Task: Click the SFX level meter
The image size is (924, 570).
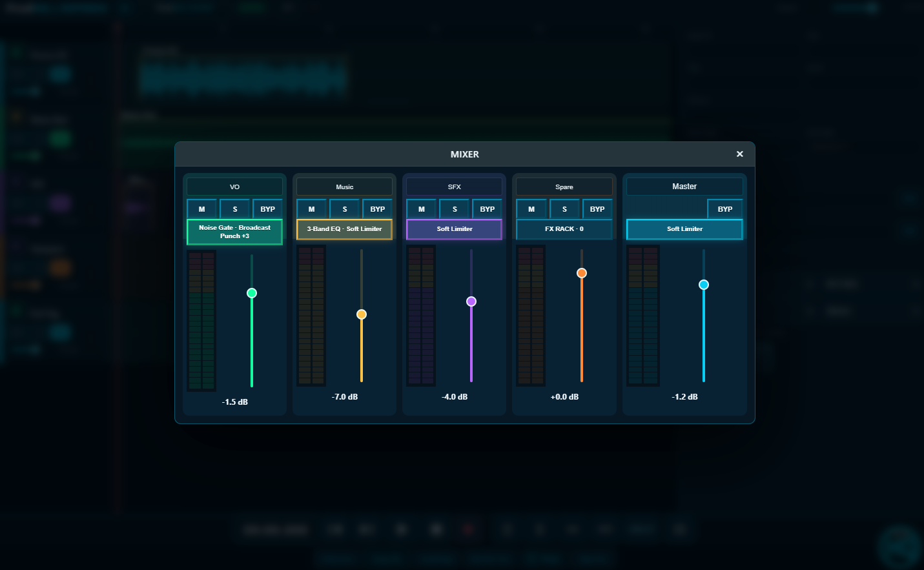Action: 421,315
